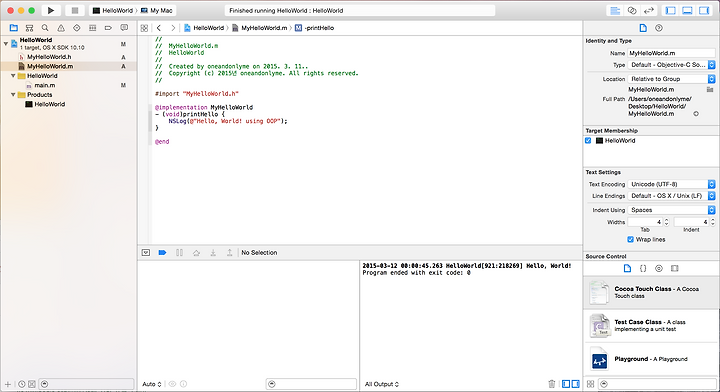Select main.m in navigator
Image resolution: width=720 pixels, height=392 pixels.
45,85
